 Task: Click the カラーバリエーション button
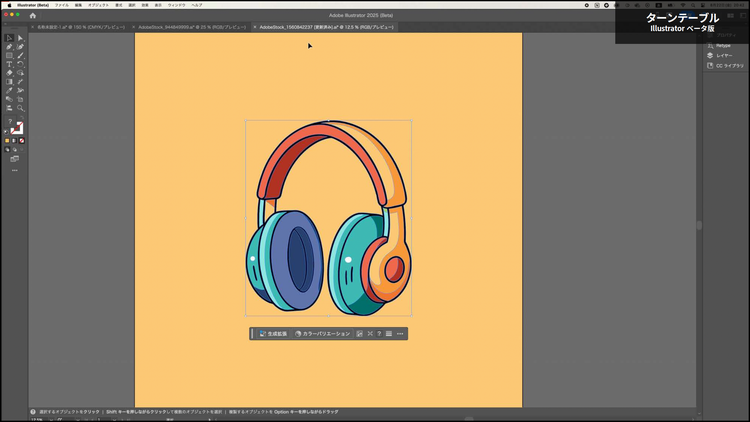323,334
